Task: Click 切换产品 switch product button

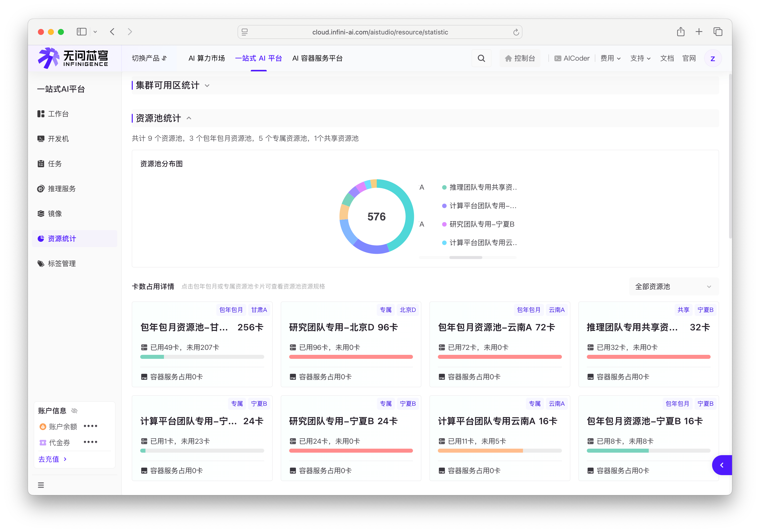Action: pos(149,58)
